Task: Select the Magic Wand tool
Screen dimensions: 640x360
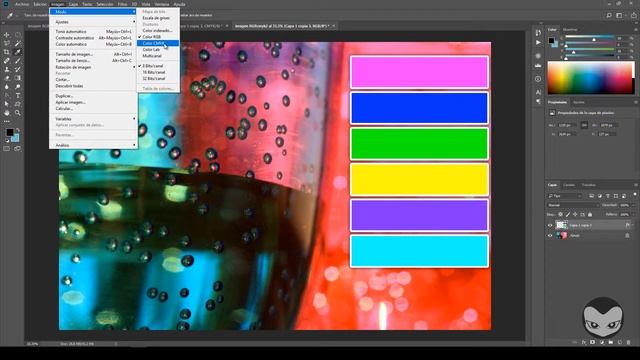Action: (x=18, y=44)
